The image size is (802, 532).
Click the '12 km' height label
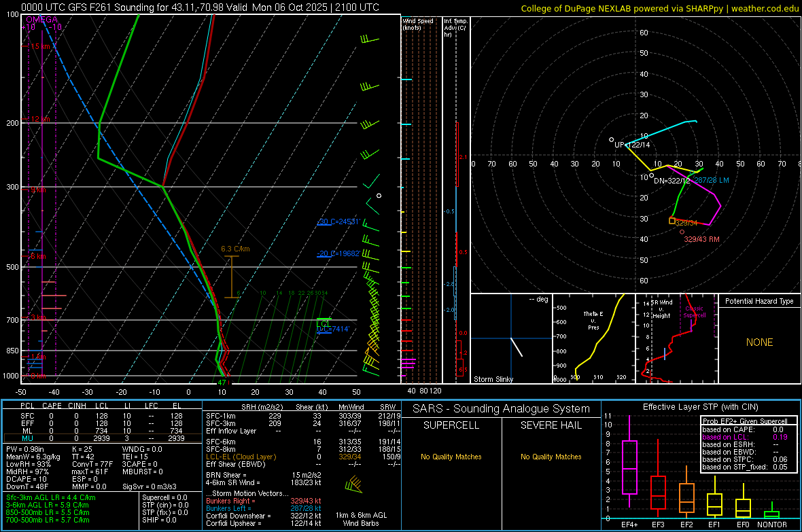40,119
